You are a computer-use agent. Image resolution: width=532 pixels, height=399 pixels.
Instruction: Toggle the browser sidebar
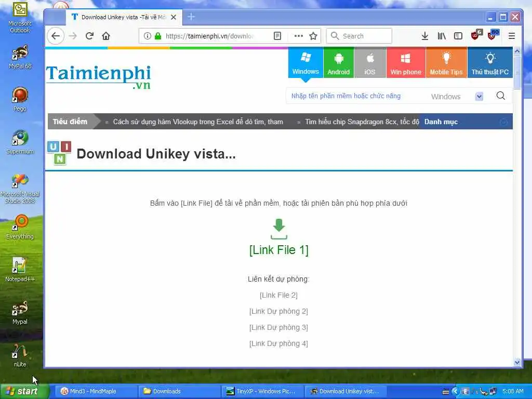(x=458, y=36)
